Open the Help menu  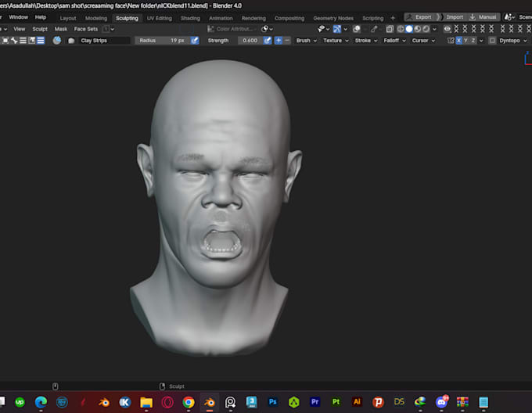click(x=41, y=17)
